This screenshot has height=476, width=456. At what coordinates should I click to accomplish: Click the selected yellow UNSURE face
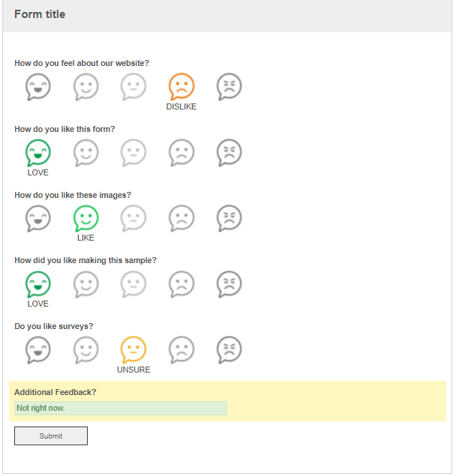[133, 350]
